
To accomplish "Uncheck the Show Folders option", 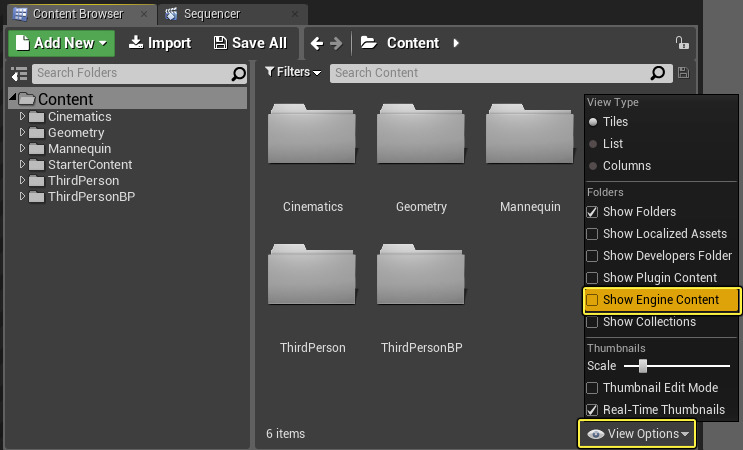I will pyautogui.click(x=593, y=212).
